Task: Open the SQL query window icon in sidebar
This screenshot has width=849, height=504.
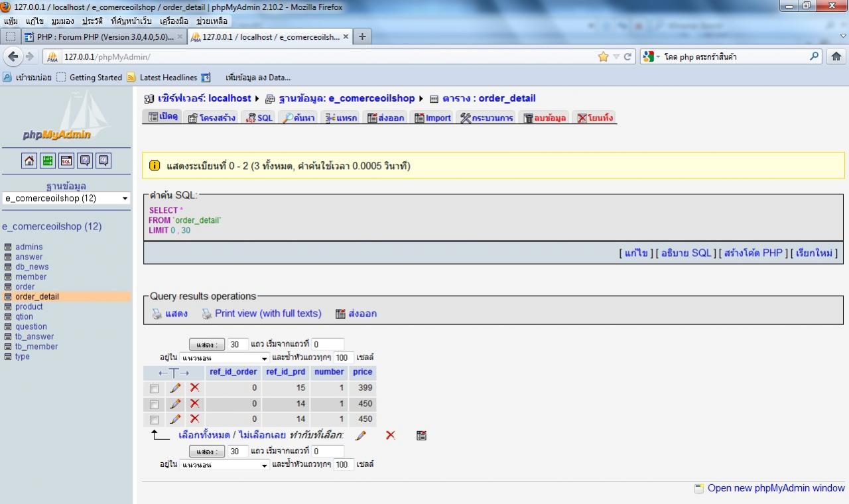Action: [x=66, y=160]
